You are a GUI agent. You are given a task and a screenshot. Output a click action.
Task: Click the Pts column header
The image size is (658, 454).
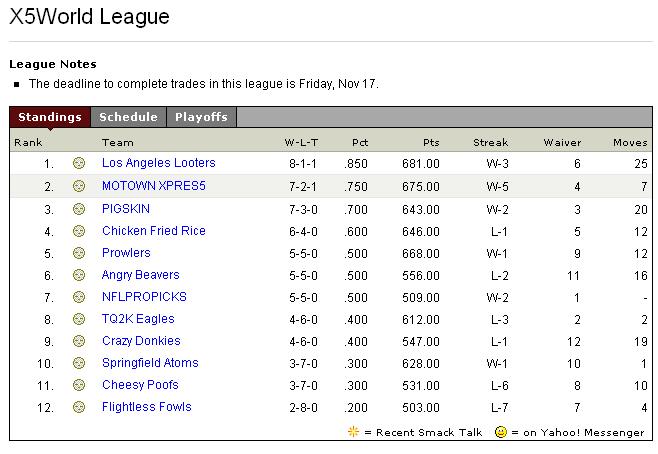(431, 142)
